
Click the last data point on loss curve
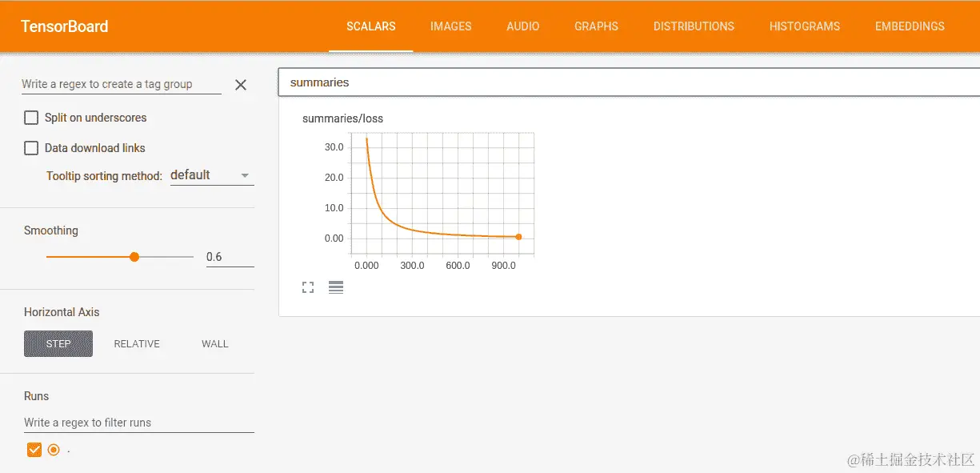[x=519, y=237]
